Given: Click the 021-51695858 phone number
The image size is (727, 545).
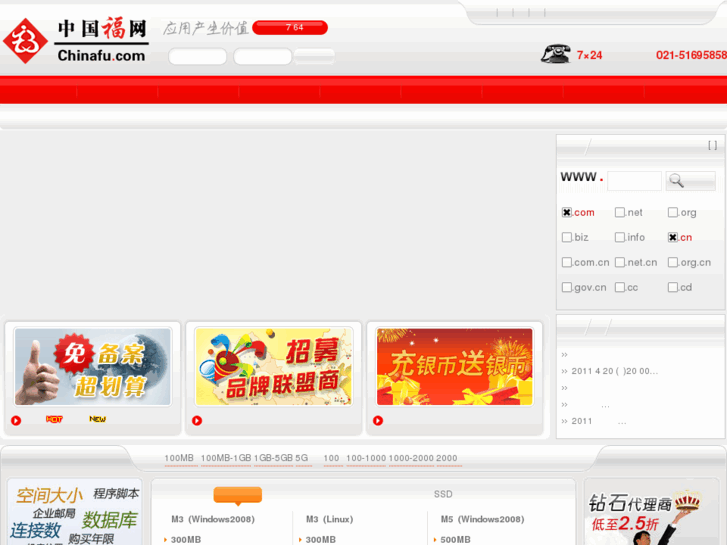Looking at the screenshot, I should pos(691,55).
